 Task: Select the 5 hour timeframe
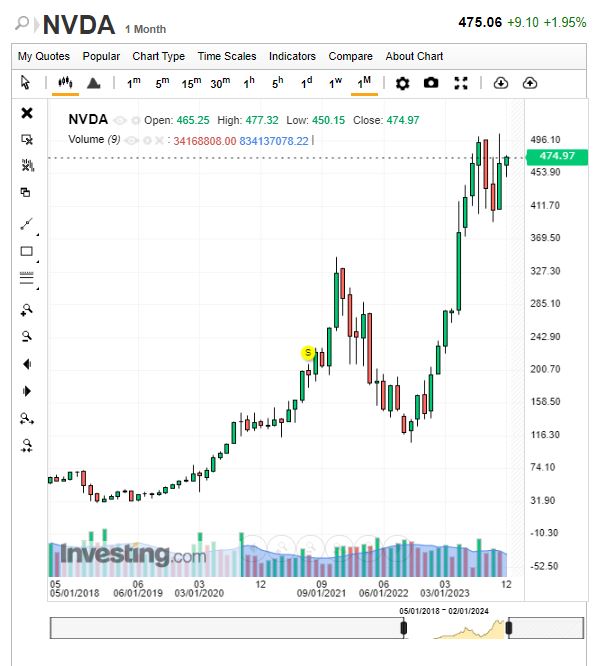pyautogui.click(x=277, y=82)
